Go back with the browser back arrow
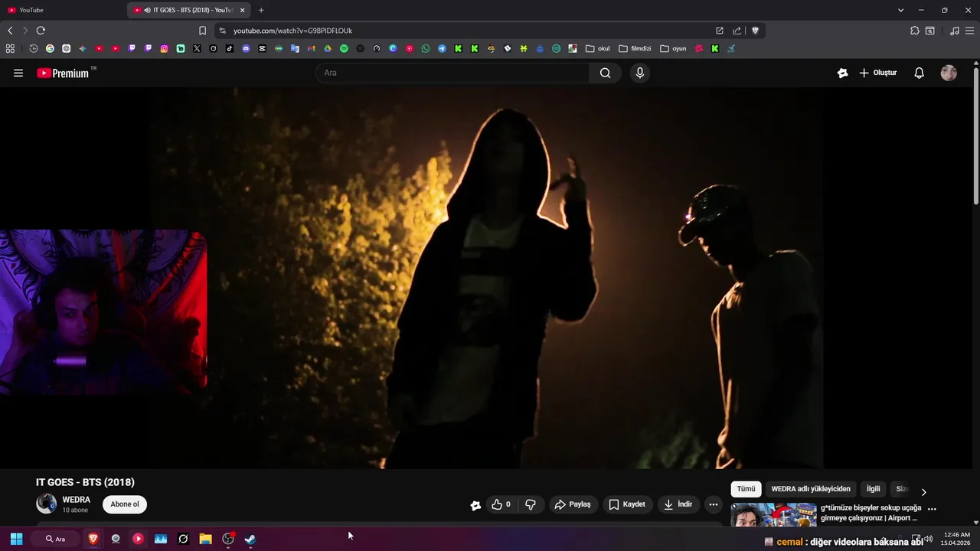The width and height of the screenshot is (980, 551). (10, 31)
